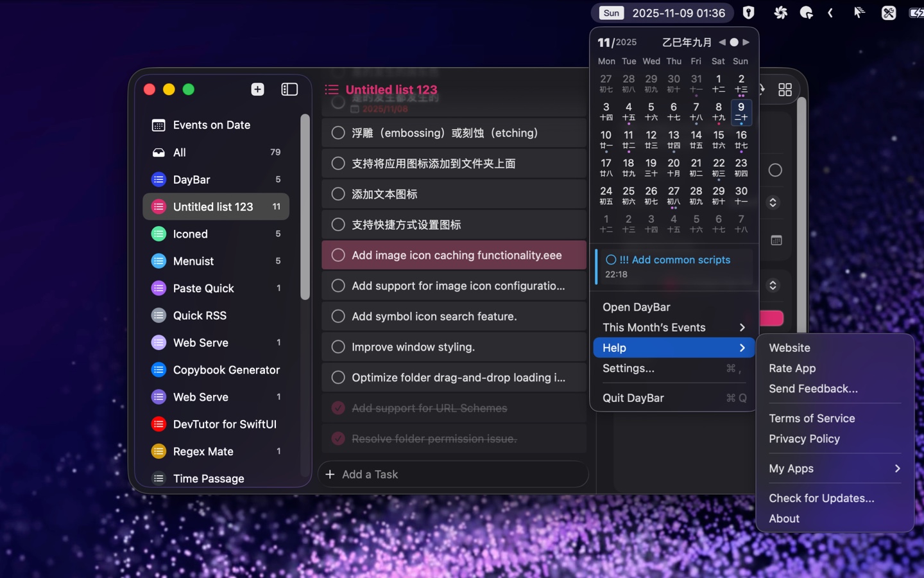Open the upper up-down stepper in detail panel
This screenshot has width=924, height=578.
click(x=773, y=202)
